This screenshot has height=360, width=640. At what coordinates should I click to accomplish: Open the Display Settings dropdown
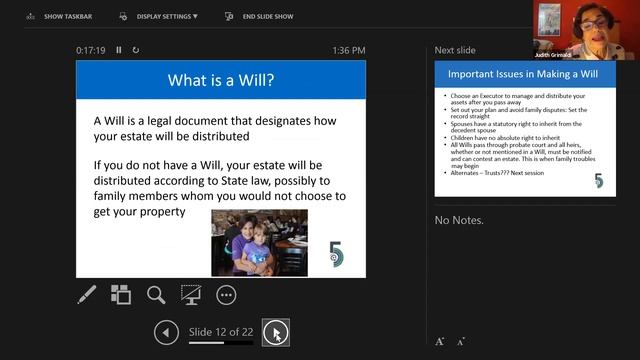point(167,16)
